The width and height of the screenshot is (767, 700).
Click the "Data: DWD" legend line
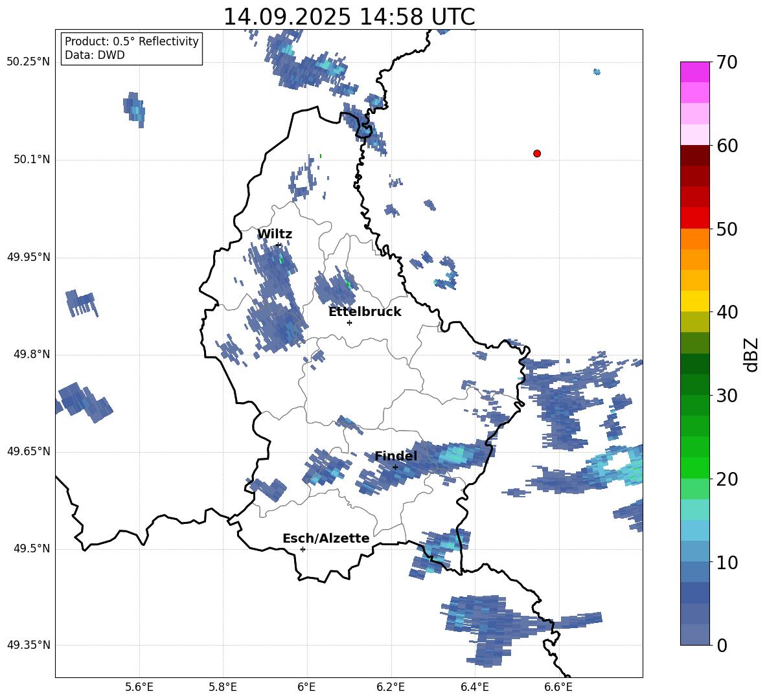coord(95,55)
